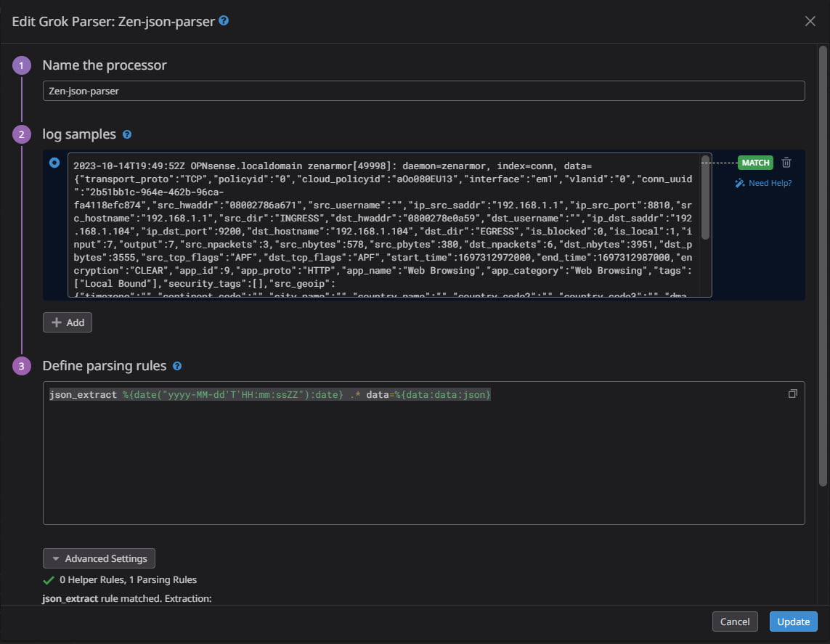Screen dimensions: 830x644
Task: Open the Need Help? link
Action: (770, 183)
